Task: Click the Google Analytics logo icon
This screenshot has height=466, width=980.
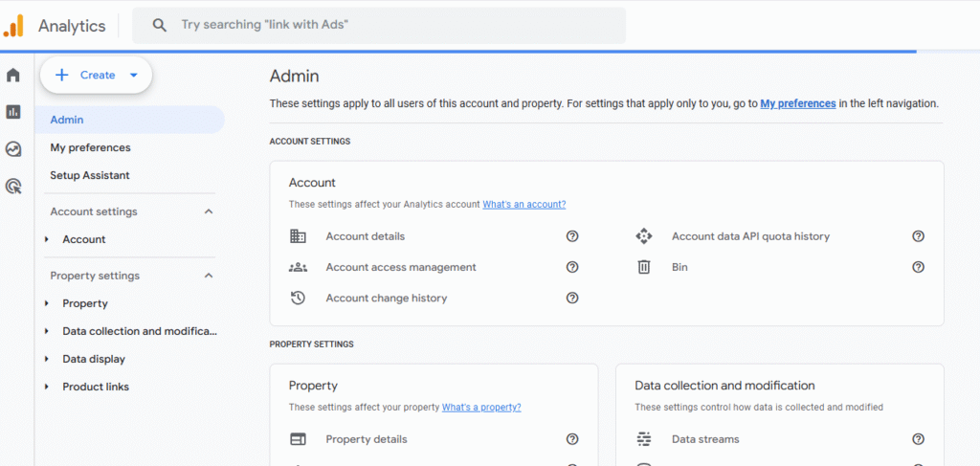Action: (x=13, y=26)
